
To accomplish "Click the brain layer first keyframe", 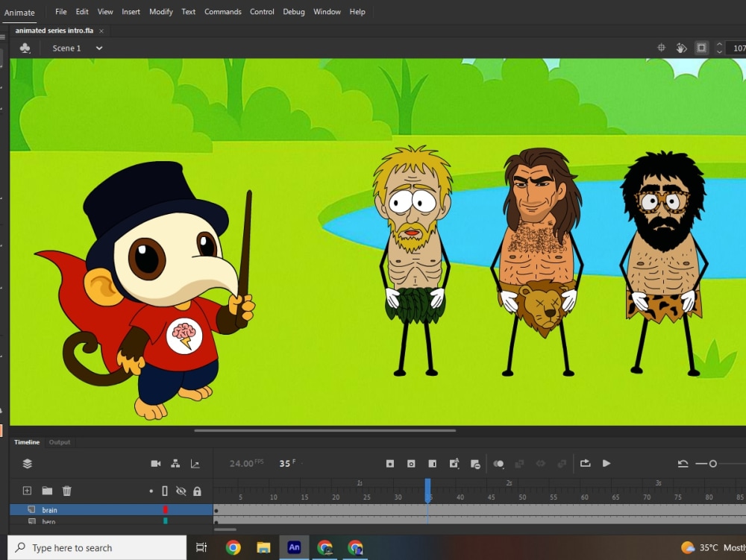I will click(x=216, y=511).
